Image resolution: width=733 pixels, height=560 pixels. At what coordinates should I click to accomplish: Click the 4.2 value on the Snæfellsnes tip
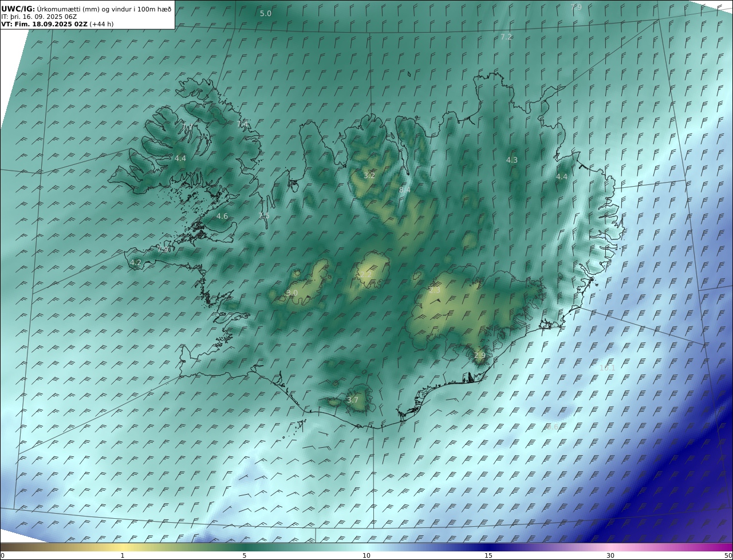[136, 263]
